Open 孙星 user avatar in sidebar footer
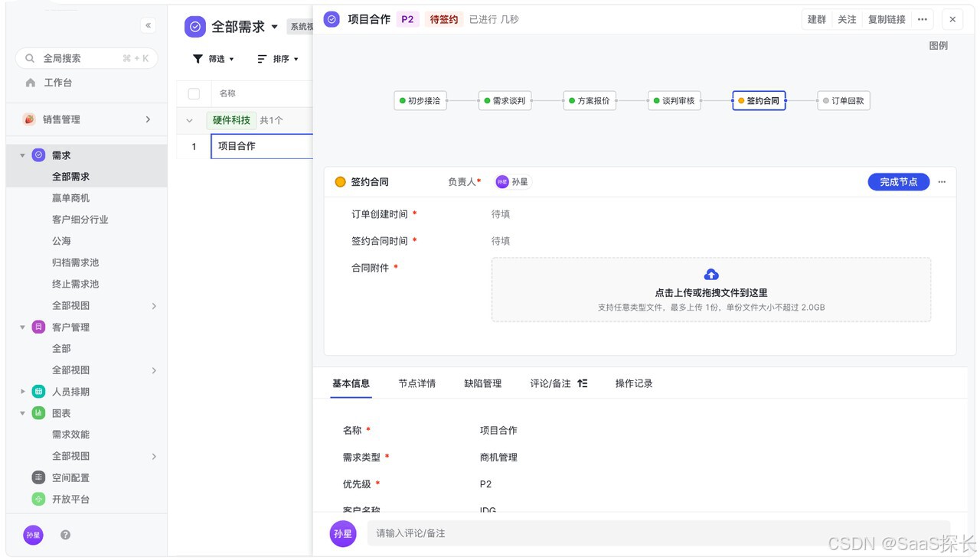 33,536
